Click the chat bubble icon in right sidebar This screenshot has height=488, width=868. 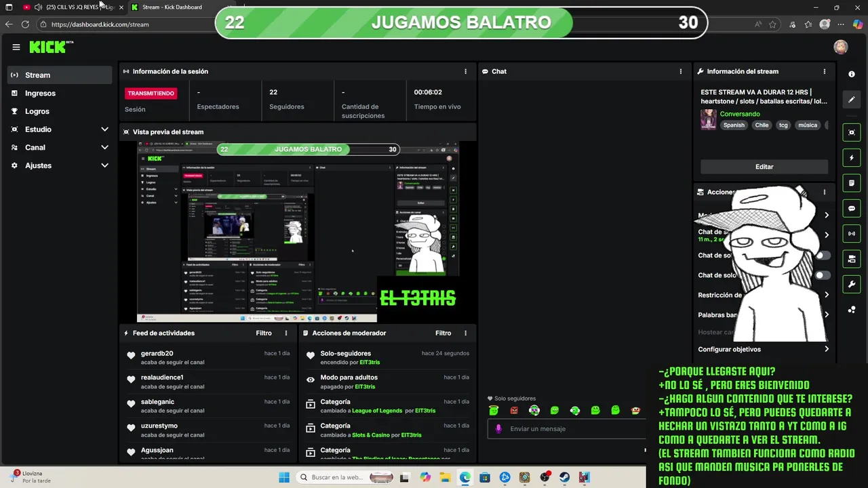(852, 208)
